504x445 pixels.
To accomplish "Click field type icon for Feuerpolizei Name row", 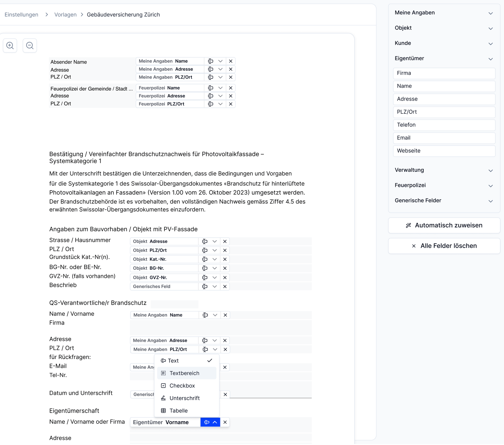I will 210,88.
